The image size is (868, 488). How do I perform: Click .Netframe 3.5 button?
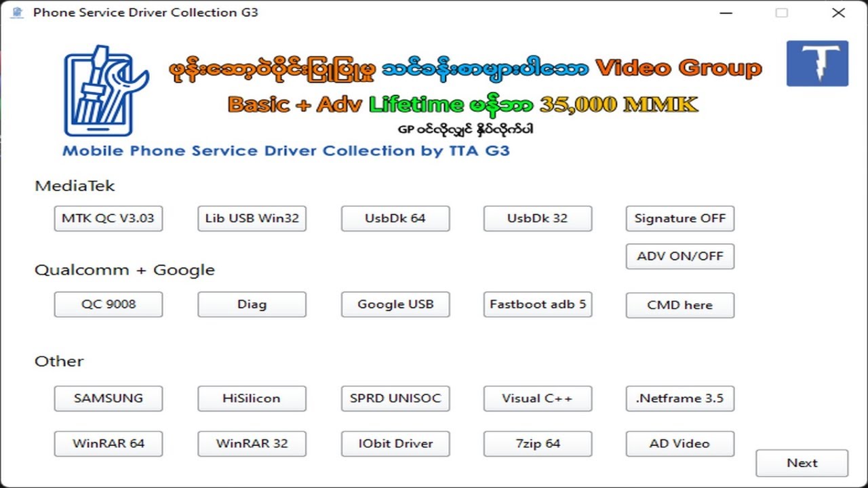click(x=680, y=398)
